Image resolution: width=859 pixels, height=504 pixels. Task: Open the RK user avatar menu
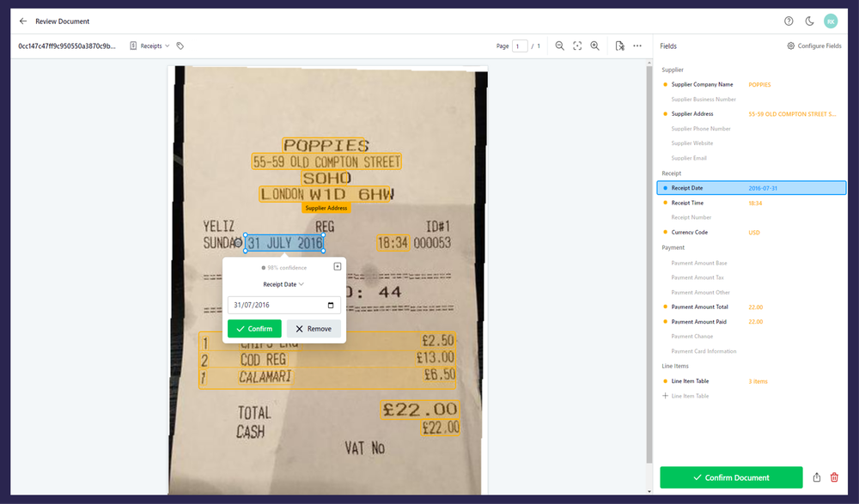831,21
